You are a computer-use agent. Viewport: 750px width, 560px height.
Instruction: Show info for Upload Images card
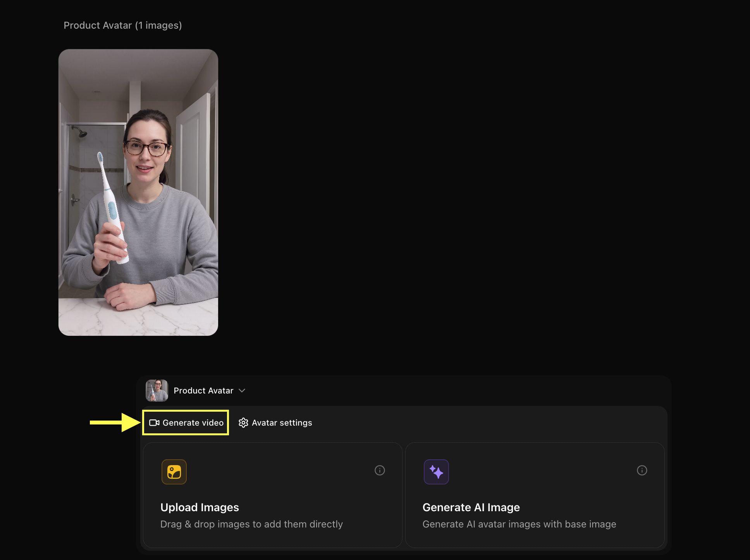tap(380, 470)
